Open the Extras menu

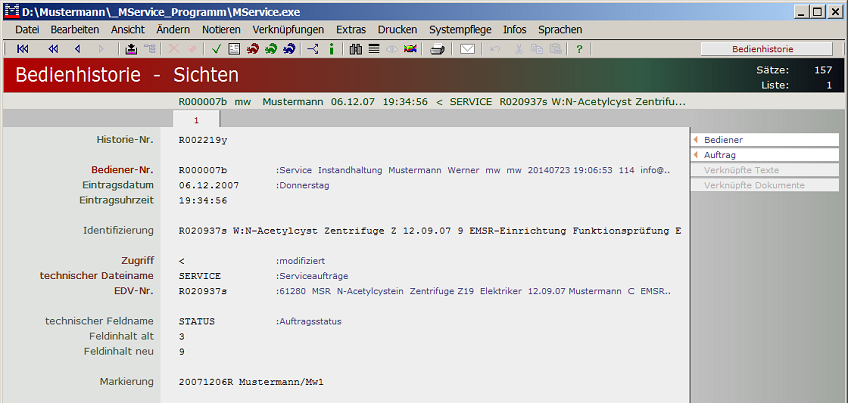351,29
